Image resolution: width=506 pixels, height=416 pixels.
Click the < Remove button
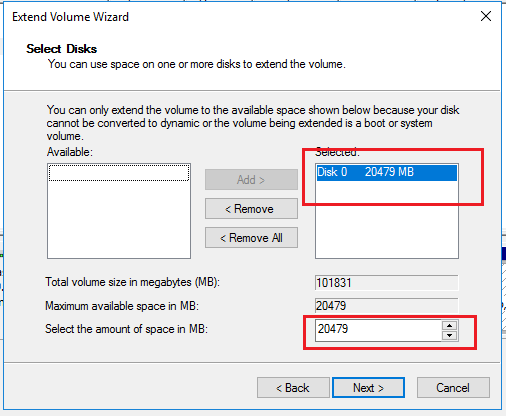pos(251,209)
